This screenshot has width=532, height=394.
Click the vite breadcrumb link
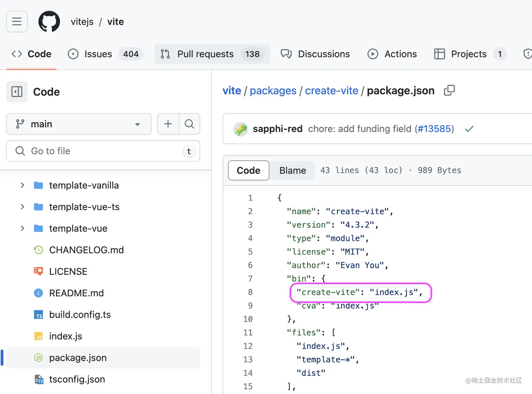point(232,91)
